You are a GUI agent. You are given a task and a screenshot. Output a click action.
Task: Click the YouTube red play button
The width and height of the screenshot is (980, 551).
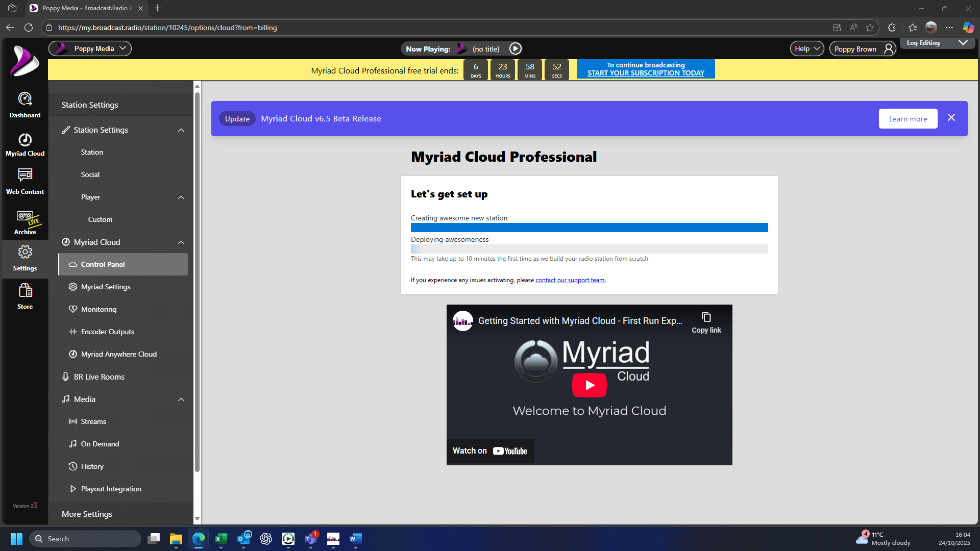pos(589,385)
